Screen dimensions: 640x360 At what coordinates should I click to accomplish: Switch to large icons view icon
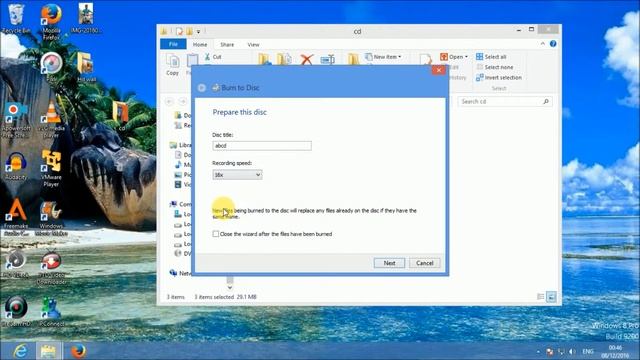pos(551,297)
